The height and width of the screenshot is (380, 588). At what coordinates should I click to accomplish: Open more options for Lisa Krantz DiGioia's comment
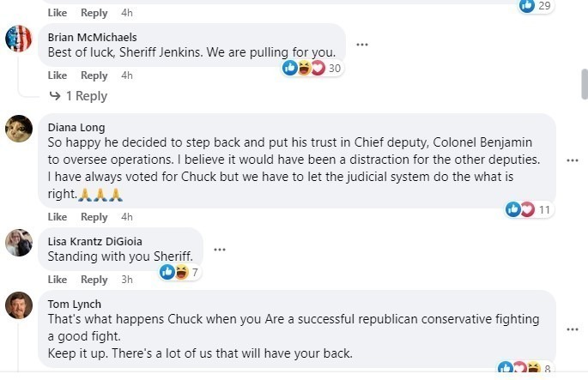[x=220, y=250]
